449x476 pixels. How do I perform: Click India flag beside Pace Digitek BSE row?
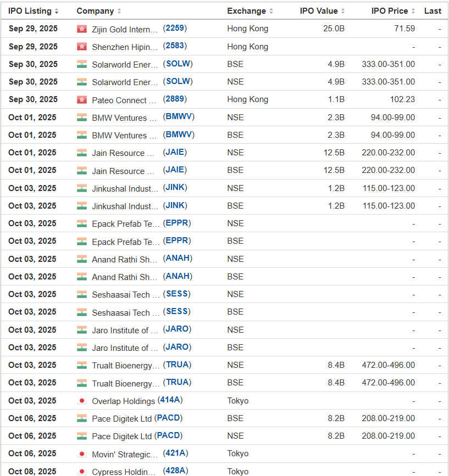click(x=82, y=418)
